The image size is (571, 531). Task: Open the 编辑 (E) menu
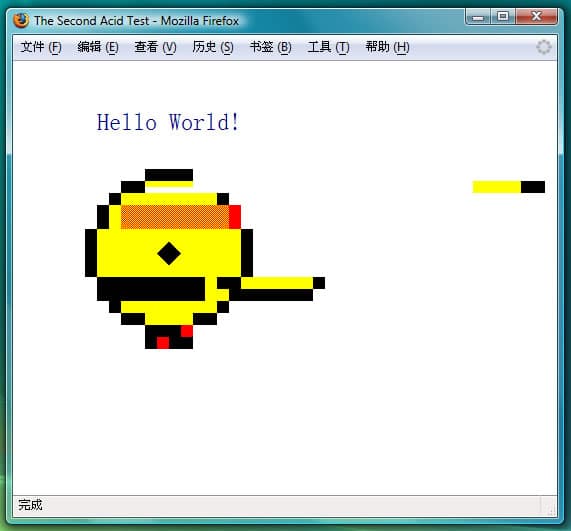click(98, 47)
